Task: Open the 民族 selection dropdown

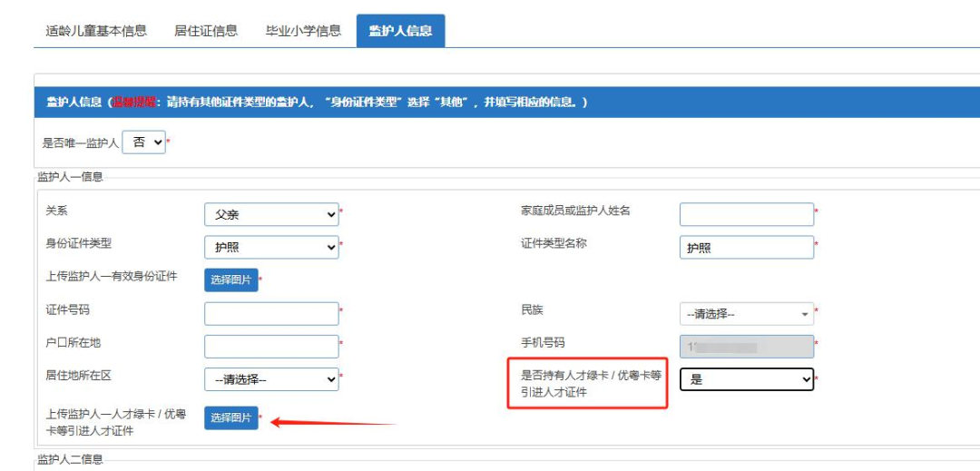Action: (x=747, y=314)
